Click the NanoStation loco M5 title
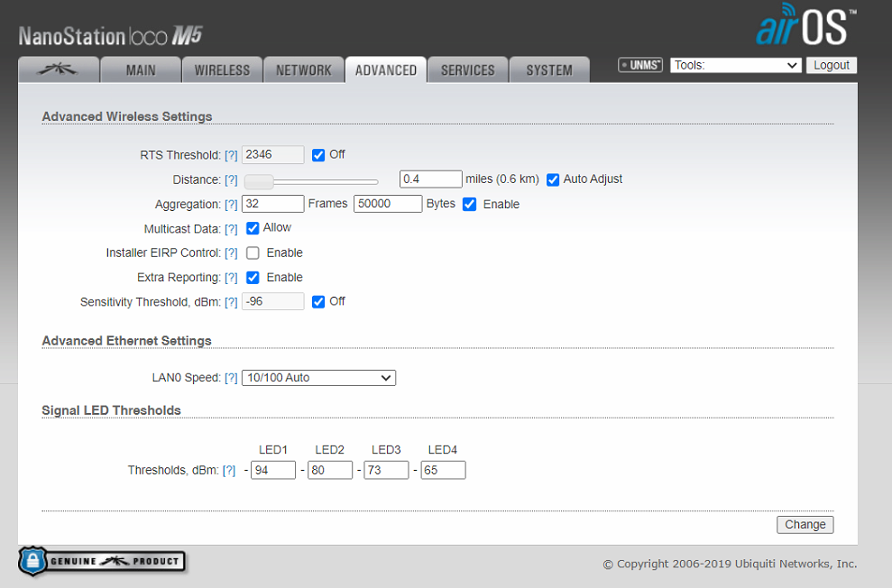This screenshot has height=588, width=892. tap(110, 36)
